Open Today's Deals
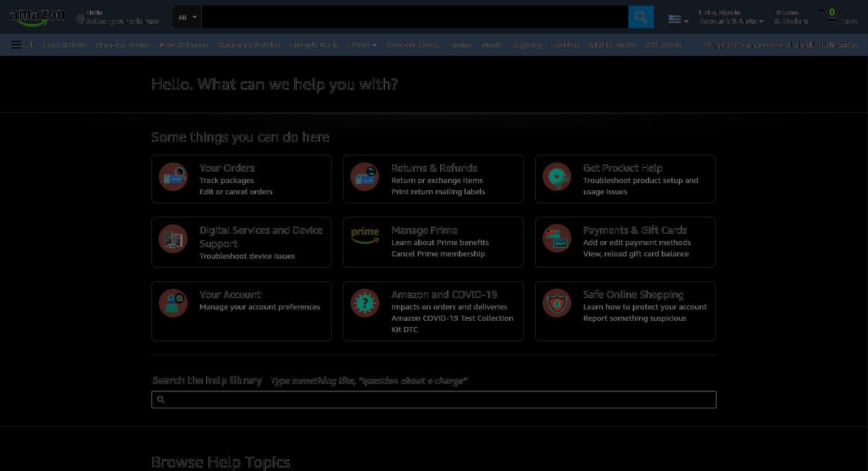The width and height of the screenshot is (868, 471). tap(314, 45)
